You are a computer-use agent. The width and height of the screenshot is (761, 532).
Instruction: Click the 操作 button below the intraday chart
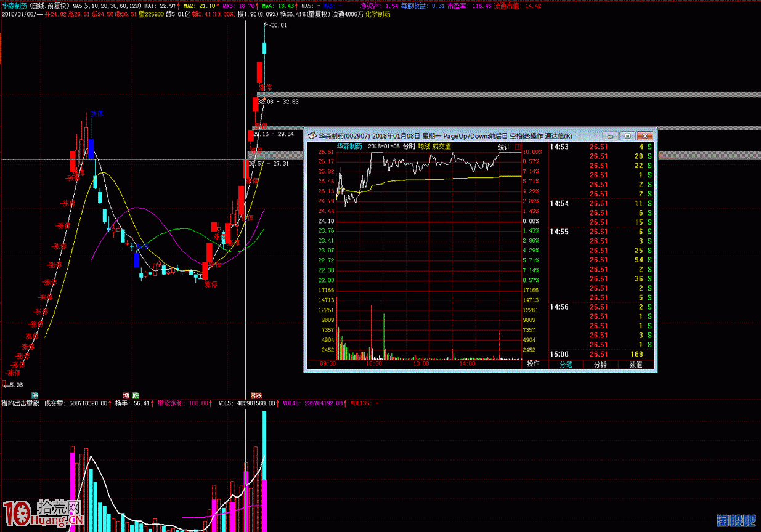coord(533,364)
